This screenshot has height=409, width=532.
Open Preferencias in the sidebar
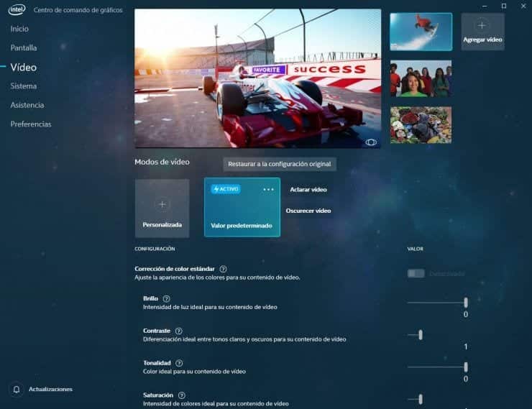30,124
